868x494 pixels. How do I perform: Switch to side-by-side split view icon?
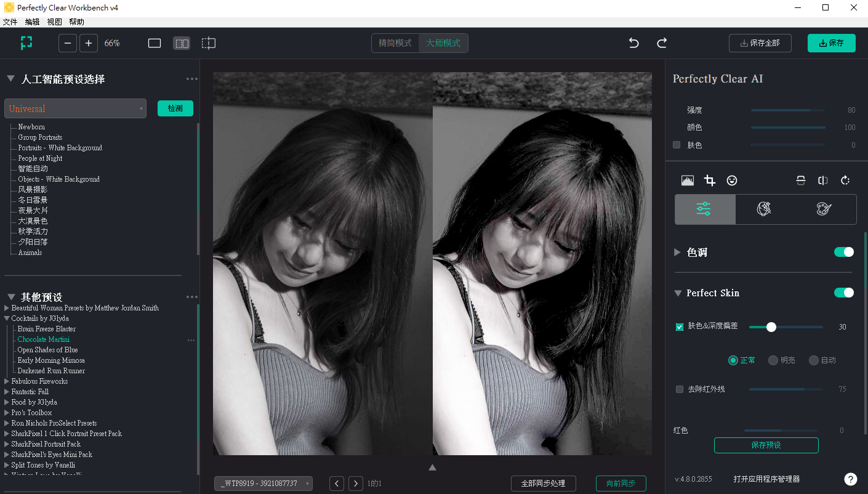pos(182,43)
